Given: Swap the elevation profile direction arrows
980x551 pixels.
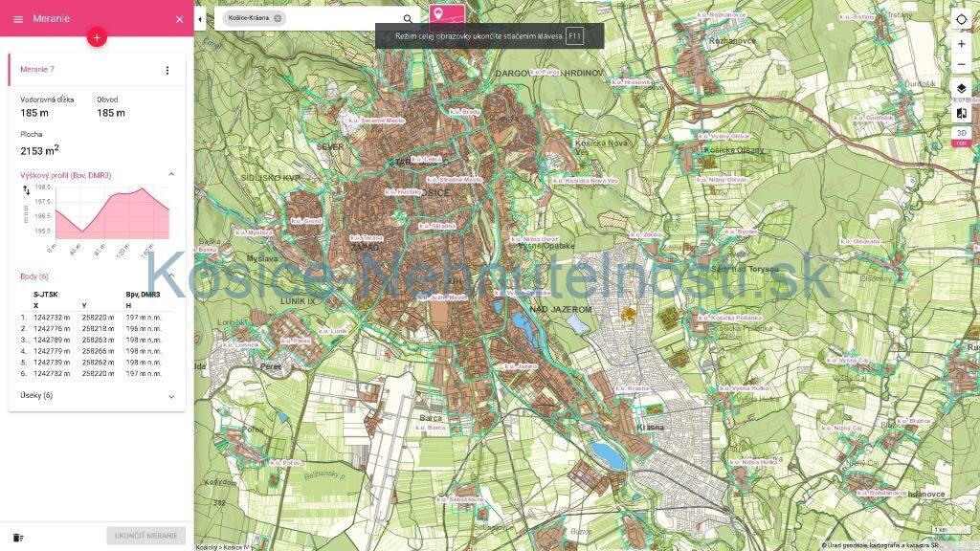Looking at the screenshot, I should (x=26, y=190).
